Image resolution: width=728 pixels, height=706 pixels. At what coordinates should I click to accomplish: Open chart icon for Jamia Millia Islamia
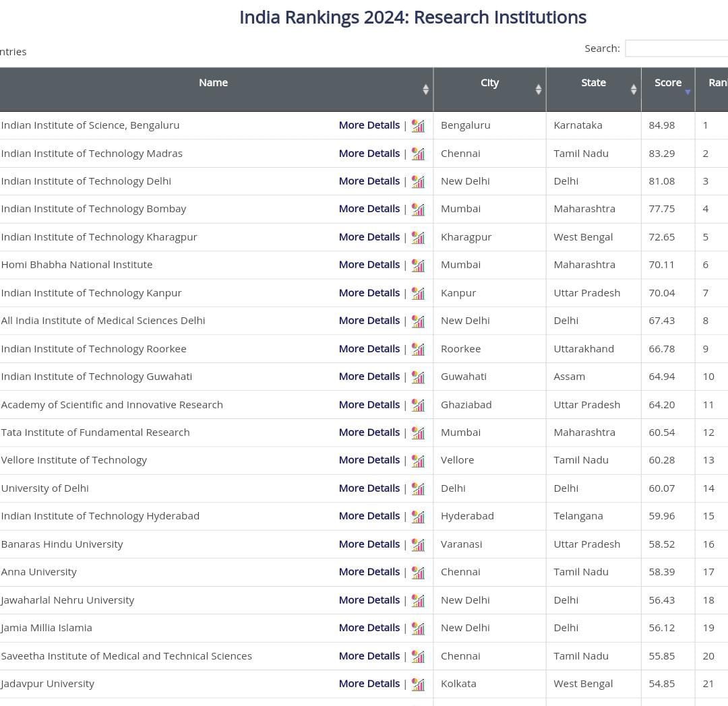pos(418,628)
